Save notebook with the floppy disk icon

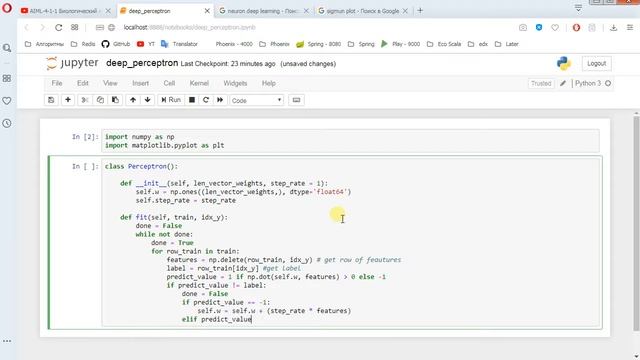pyautogui.click(x=51, y=100)
